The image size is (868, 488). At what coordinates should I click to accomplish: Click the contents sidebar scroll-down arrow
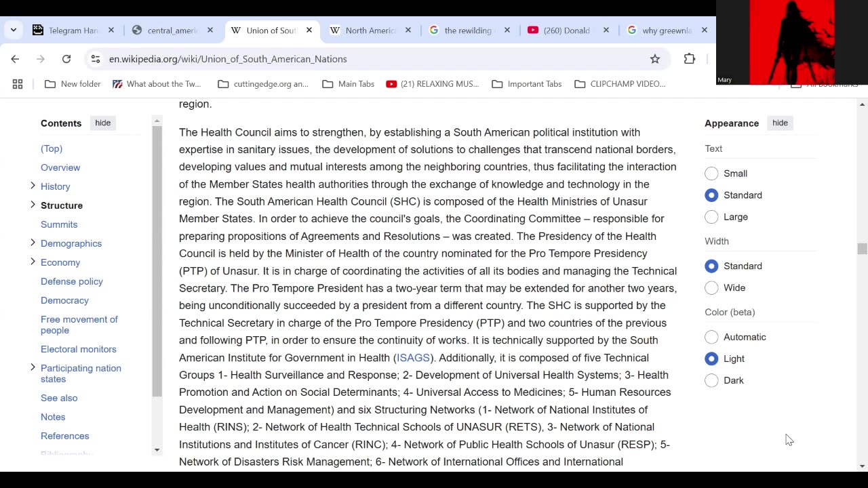(x=157, y=449)
